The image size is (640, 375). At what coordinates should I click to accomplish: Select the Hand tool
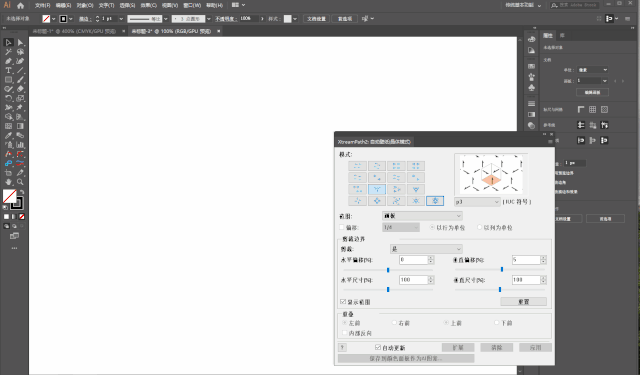[8, 182]
